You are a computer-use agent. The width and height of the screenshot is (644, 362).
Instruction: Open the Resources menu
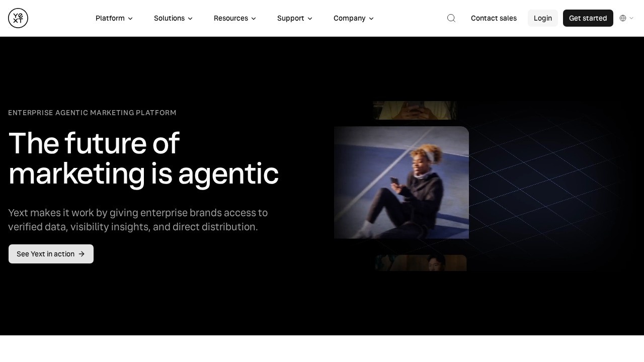[235, 18]
